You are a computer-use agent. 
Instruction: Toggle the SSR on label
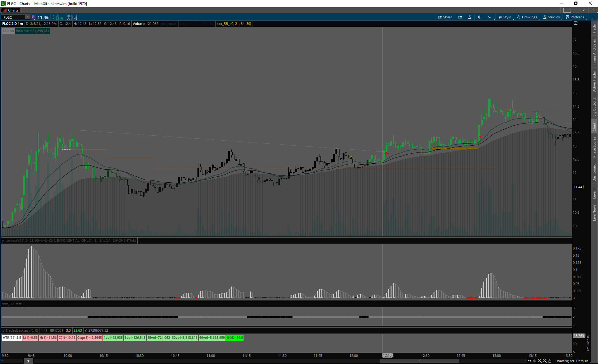click(8, 31)
